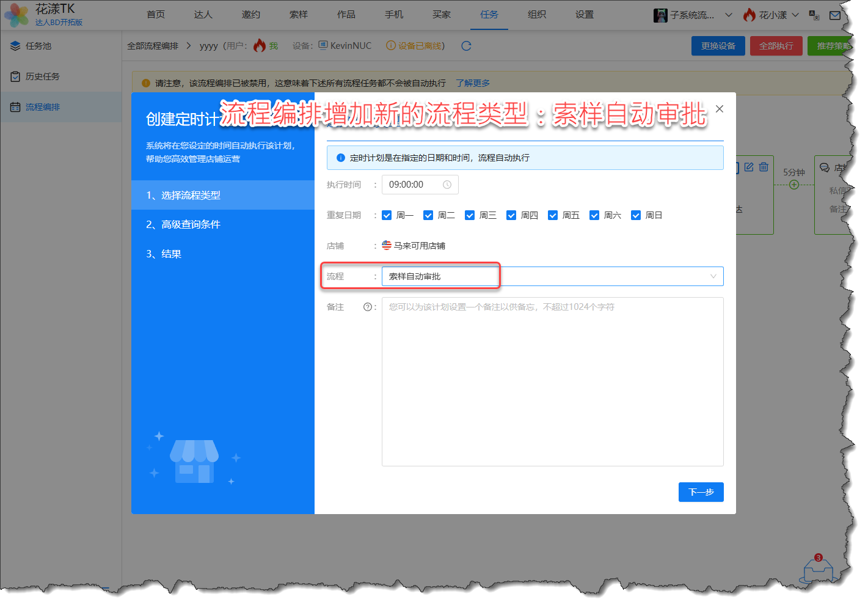The height and width of the screenshot is (607, 868).
Task: Open 历史任务 in the left sidebar
Action: (43, 76)
